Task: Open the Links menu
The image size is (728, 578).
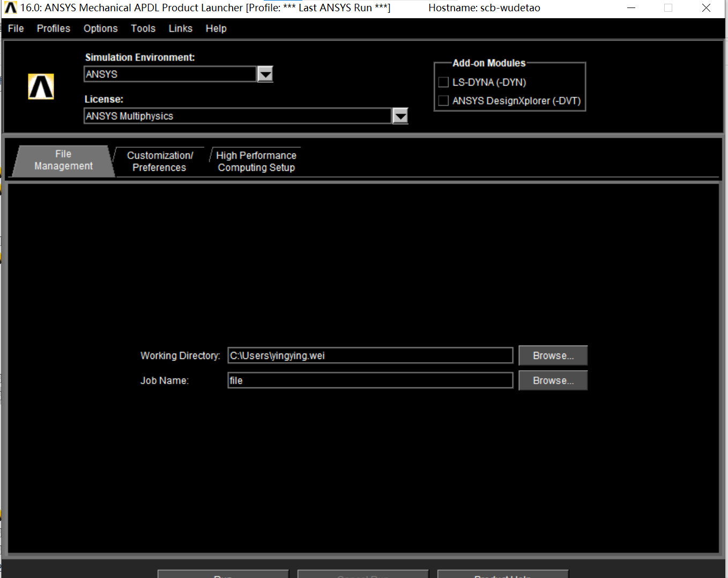Action: point(180,28)
